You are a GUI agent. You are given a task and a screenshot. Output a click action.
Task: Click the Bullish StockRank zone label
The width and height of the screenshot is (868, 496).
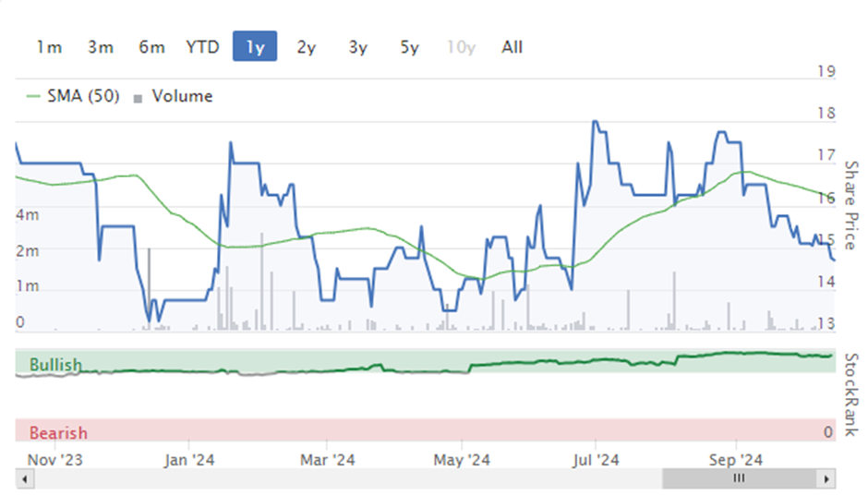click(55, 365)
